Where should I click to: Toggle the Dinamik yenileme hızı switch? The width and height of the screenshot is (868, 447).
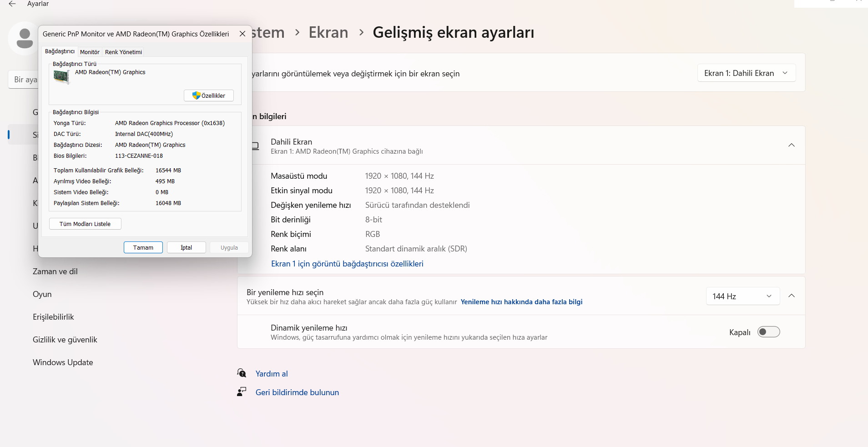point(768,332)
